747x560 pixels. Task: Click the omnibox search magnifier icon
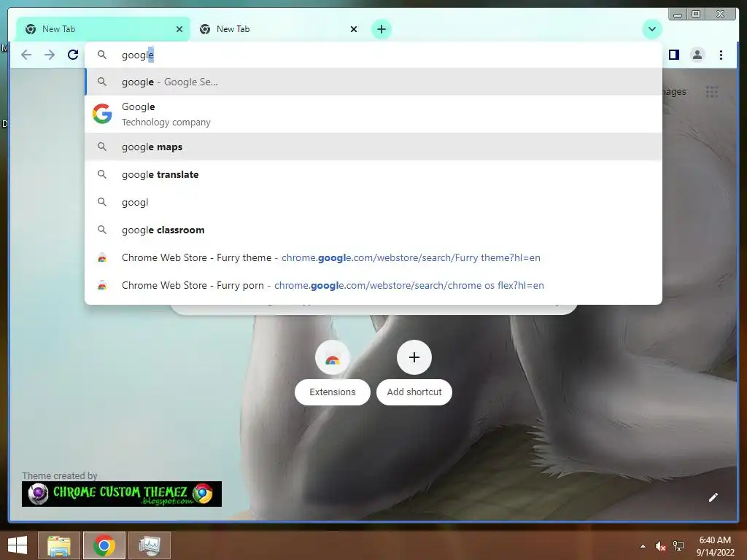(x=102, y=55)
